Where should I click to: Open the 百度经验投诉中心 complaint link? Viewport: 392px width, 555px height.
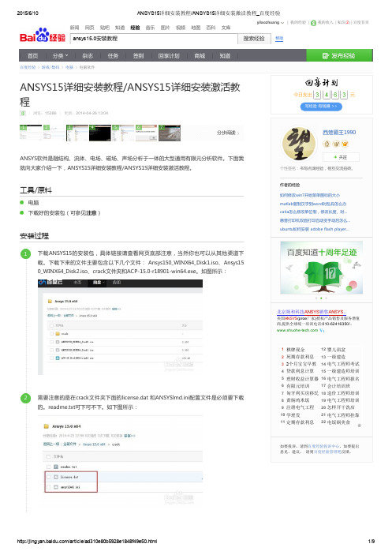click(x=324, y=446)
